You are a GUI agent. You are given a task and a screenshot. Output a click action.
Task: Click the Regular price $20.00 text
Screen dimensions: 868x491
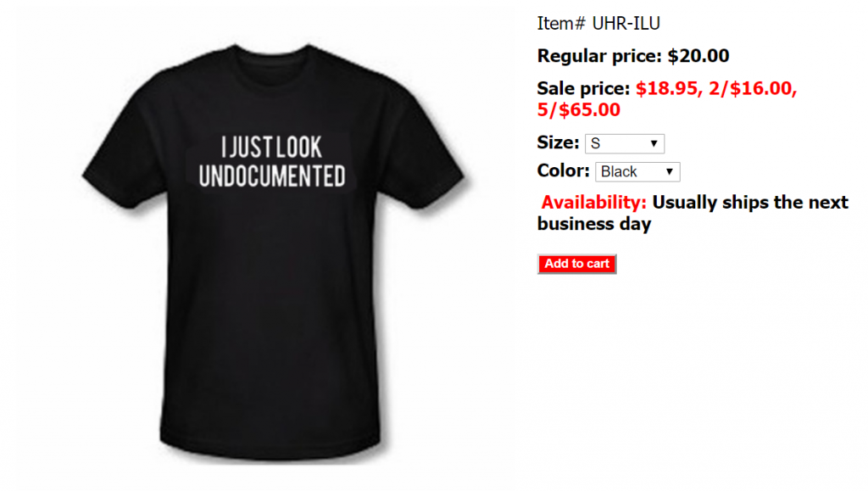pyautogui.click(x=632, y=56)
